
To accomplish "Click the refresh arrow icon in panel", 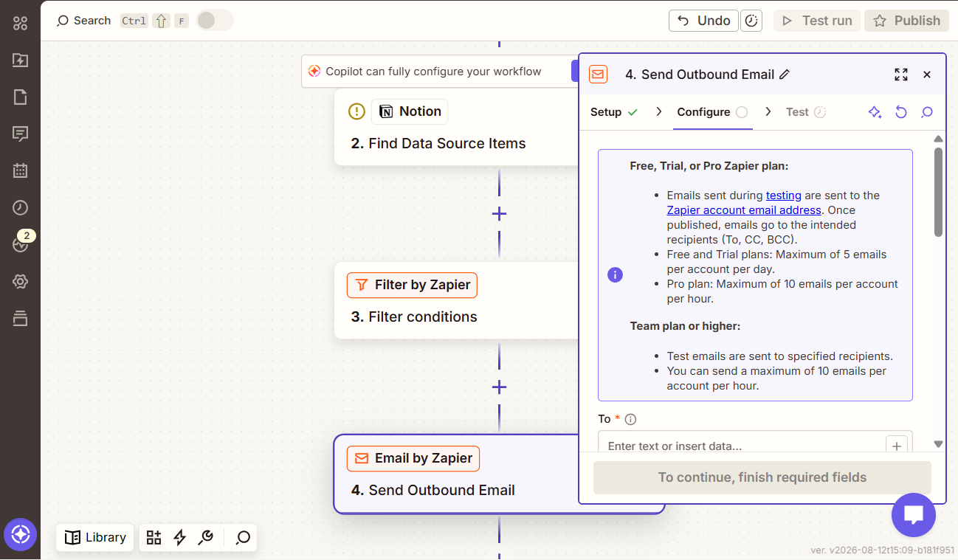I will 901,112.
